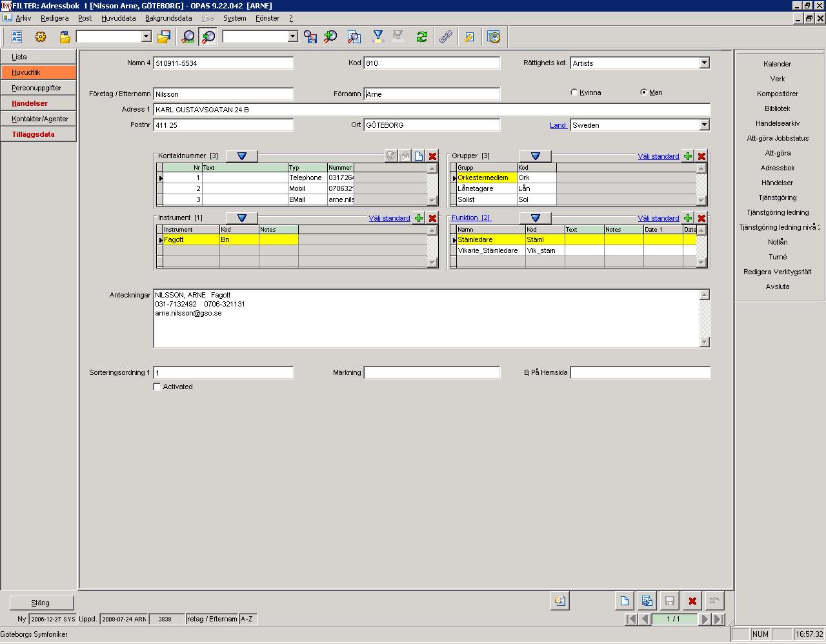Click the save search disk icon in toolbar
The width and height of the screenshot is (826, 644).
point(310,37)
